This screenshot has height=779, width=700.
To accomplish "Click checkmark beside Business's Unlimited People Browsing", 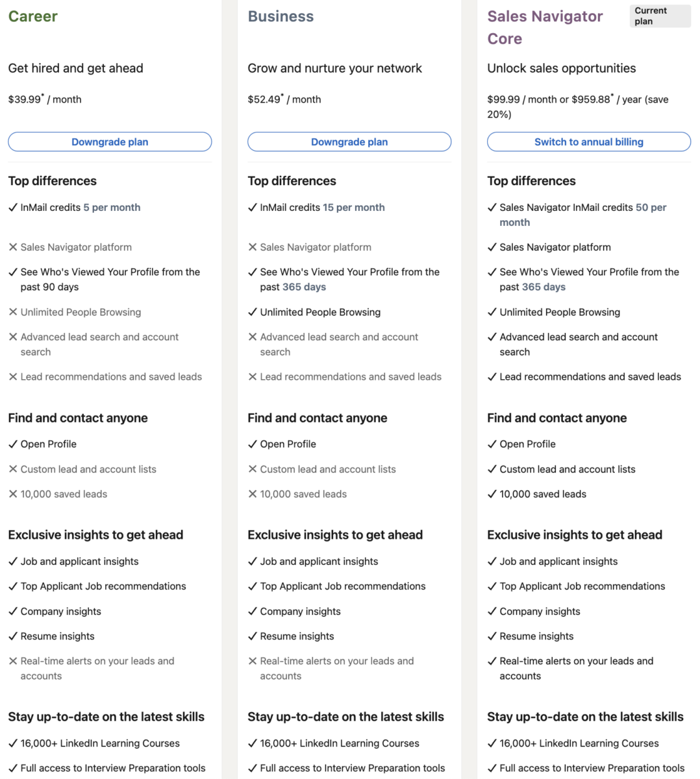I will pos(253,312).
